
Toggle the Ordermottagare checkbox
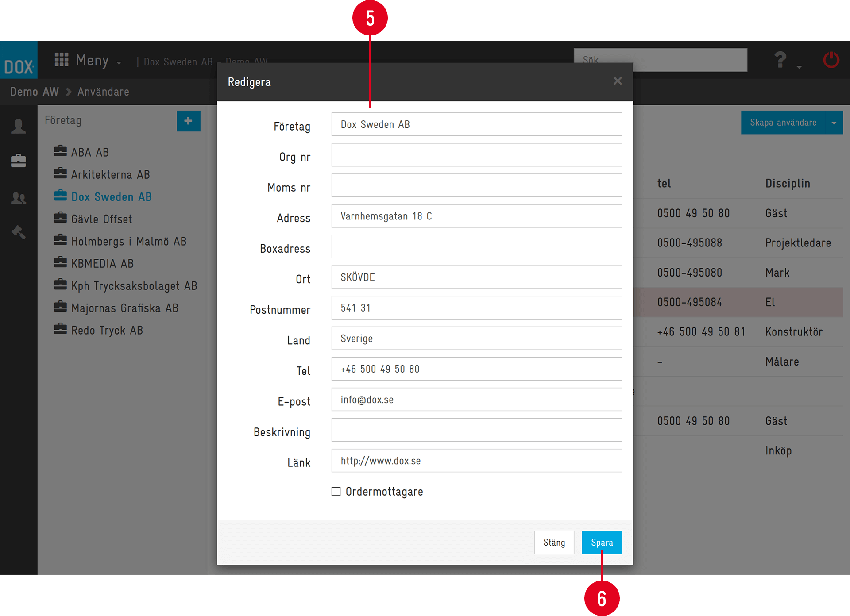tap(336, 491)
